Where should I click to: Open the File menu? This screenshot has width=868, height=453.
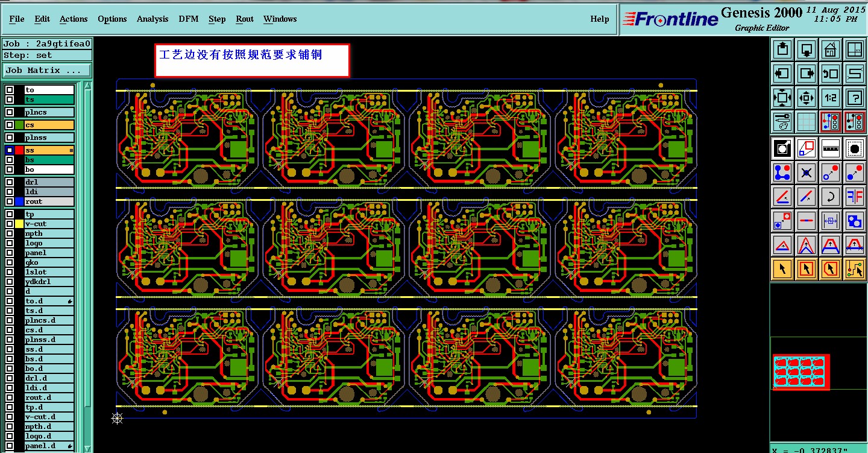[x=17, y=19]
